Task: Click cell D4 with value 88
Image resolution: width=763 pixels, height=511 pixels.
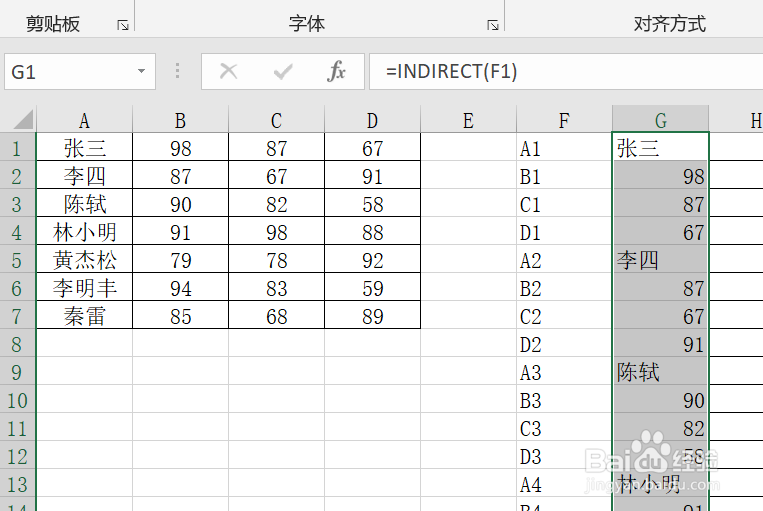Action: [x=372, y=231]
